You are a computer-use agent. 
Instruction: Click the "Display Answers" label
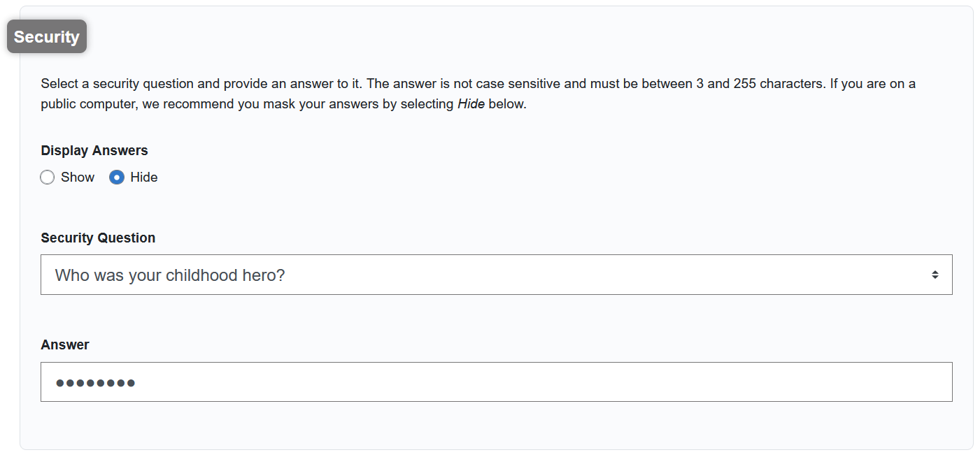(94, 151)
